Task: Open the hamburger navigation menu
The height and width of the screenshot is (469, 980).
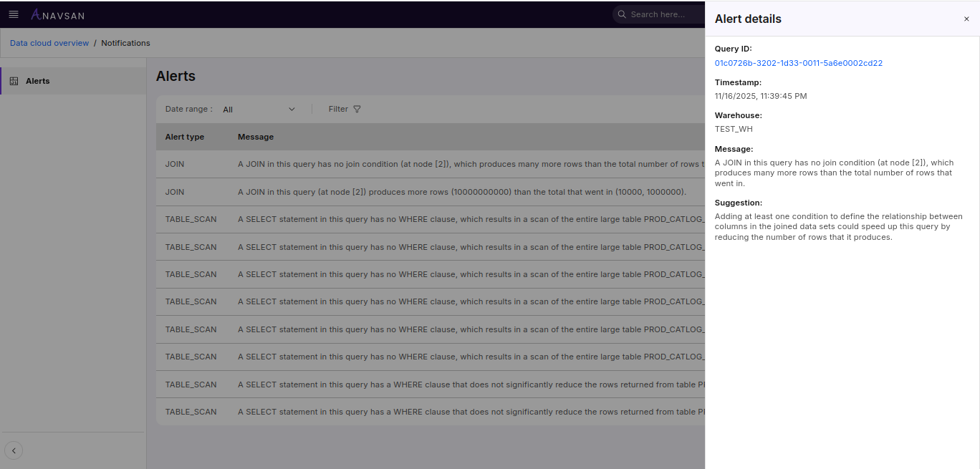Action: 14,14
